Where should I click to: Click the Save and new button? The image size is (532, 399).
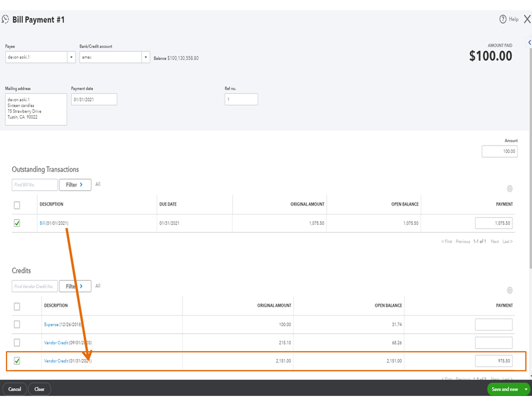[505, 389]
